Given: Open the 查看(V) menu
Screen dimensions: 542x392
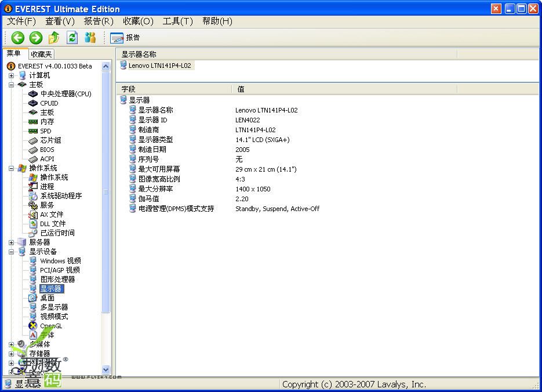Looking at the screenshot, I should pyautogui.click(x=60, y=21).
